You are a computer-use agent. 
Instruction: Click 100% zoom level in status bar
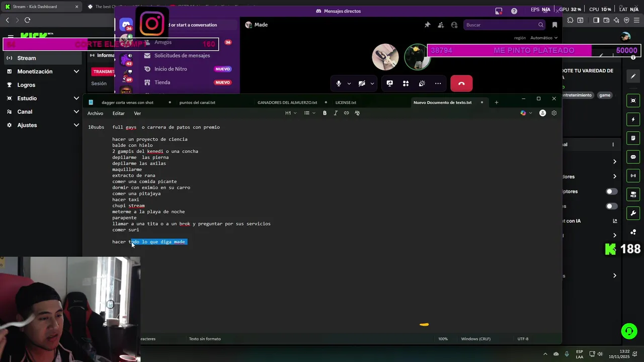(443, 339)
